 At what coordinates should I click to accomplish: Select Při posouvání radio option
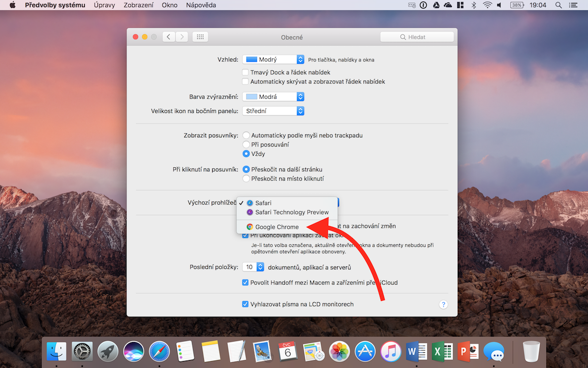pos(246,144)
